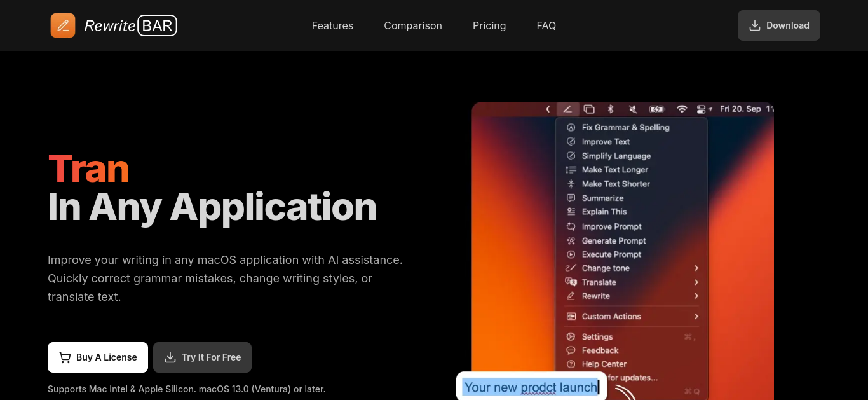The image size is (868, 400).
Task: Jump to the FAQ section
Action: click(x=546, y=25)
